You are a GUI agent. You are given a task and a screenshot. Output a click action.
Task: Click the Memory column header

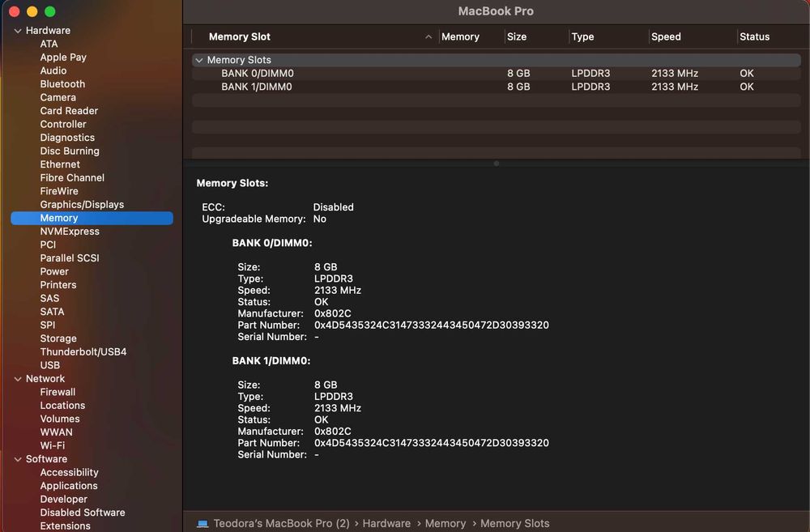(460, 37)
